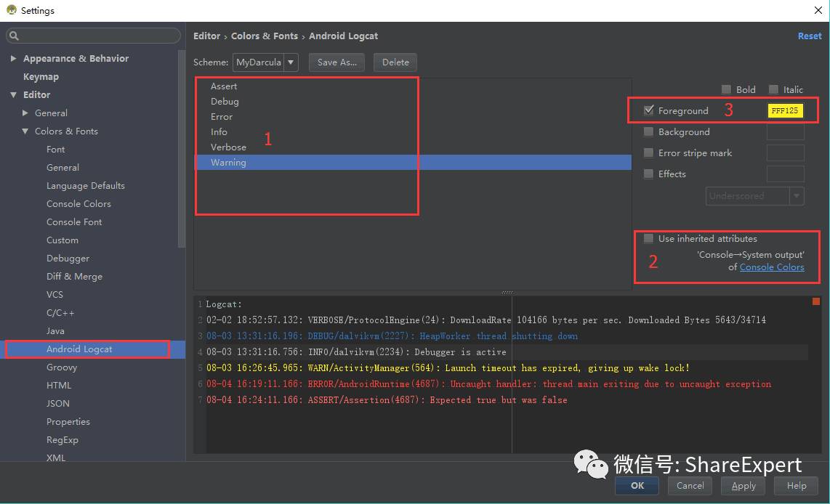The width and height of the screenshot is (830, 504).
Task: Click the Reset link
Action: click(x=810, y=36)
